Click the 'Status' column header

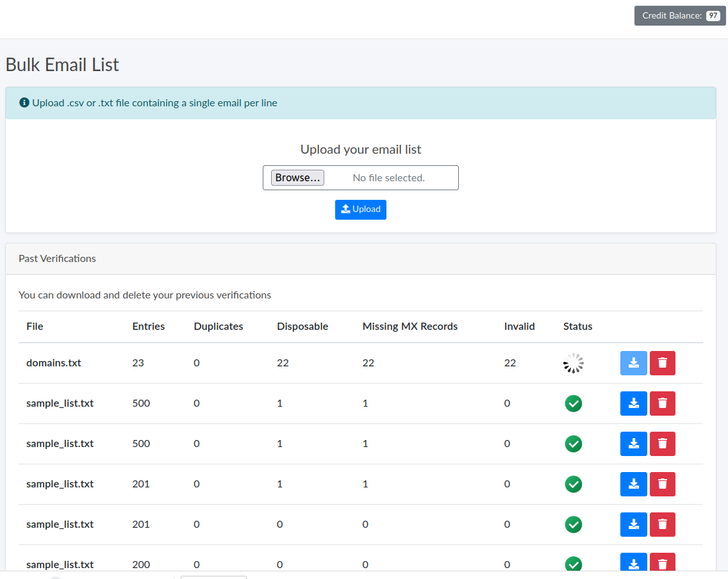click(577, 326)
